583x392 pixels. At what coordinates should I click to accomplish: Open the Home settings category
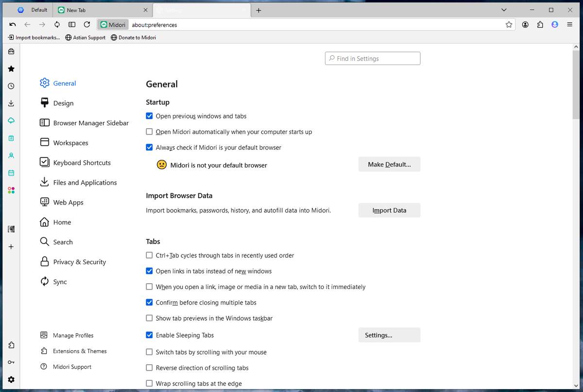pyautogui.click(x=56, y=222)
